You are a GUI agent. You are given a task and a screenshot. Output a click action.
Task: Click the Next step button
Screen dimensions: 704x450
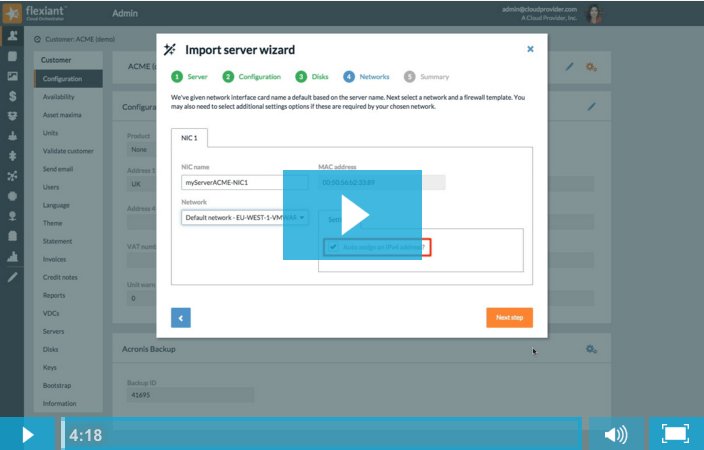point(509,318)
